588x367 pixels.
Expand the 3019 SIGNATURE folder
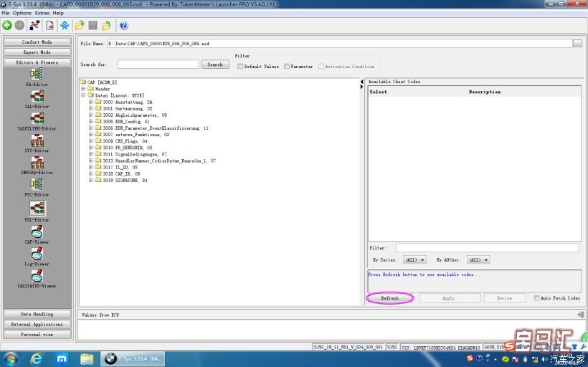(x=91, y=181)
